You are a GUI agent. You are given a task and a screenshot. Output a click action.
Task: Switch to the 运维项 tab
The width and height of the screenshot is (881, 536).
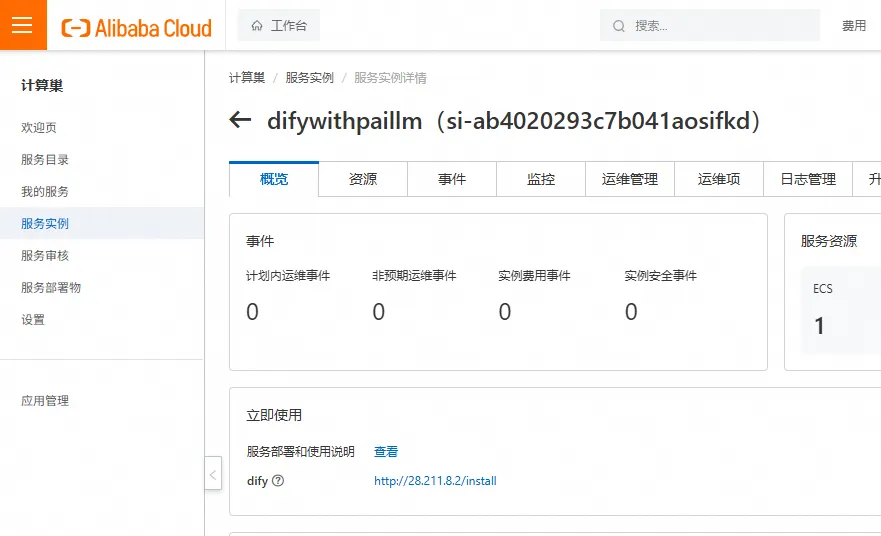(719, 179)
